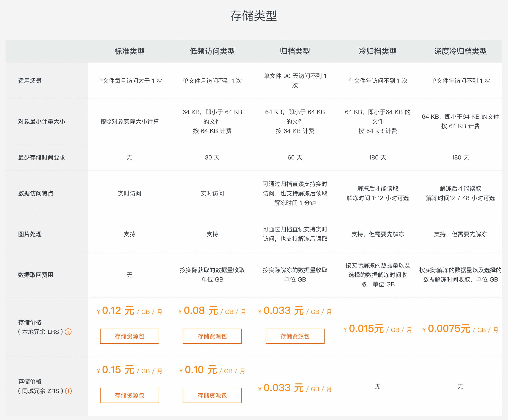
Task: Click the 适用场景 row label
Action: (x=30, y=81)
